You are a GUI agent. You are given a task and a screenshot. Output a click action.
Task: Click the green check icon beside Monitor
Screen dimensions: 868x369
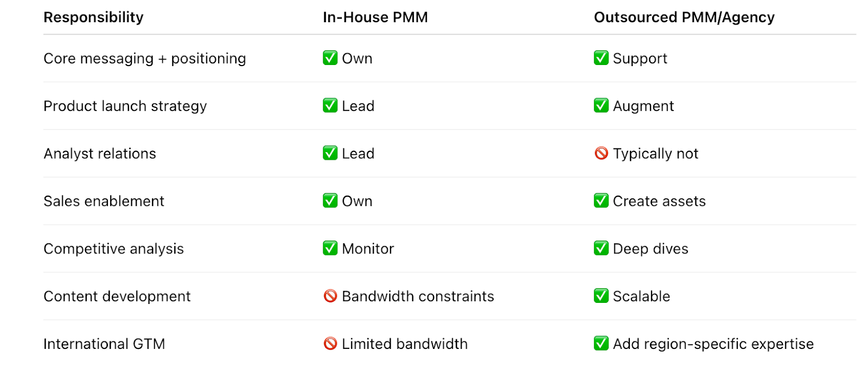(x=330, y=248)
